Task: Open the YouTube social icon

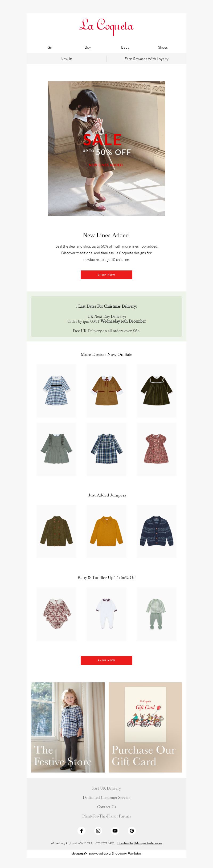Action: point(115,831)
